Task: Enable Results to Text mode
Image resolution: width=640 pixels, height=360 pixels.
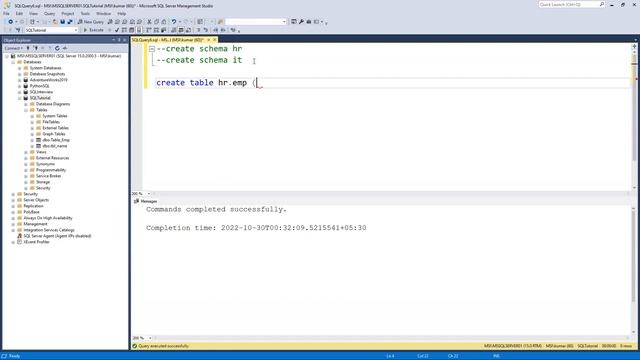Action: (x=173, y=30)
